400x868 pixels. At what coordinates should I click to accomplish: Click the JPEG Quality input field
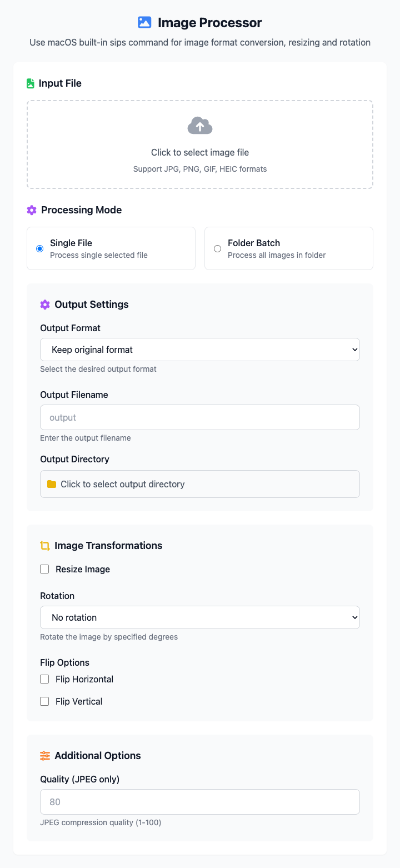tap(200, 802)
